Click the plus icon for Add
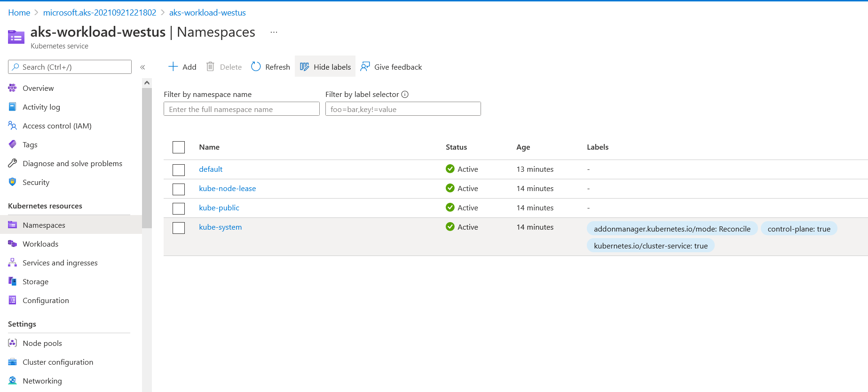This screenshot has width=868, height=392. [173, 67]
